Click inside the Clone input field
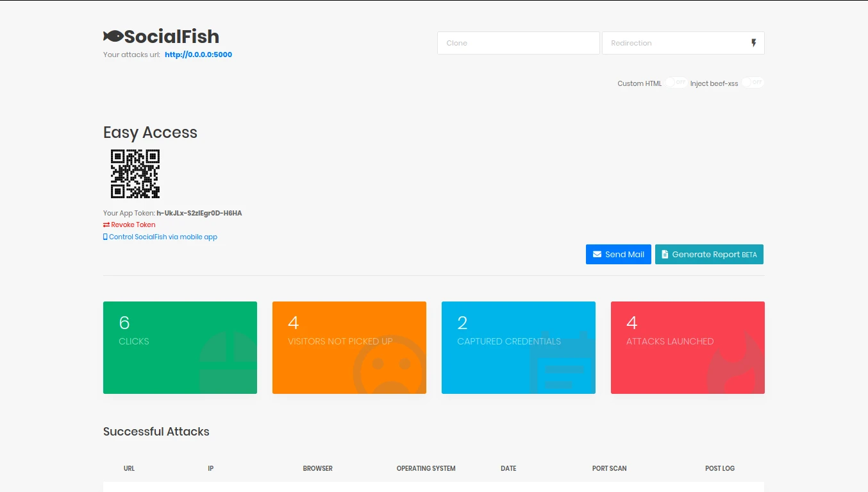The height and width of the screenshot is (492, 868). [x=518, y=42]
